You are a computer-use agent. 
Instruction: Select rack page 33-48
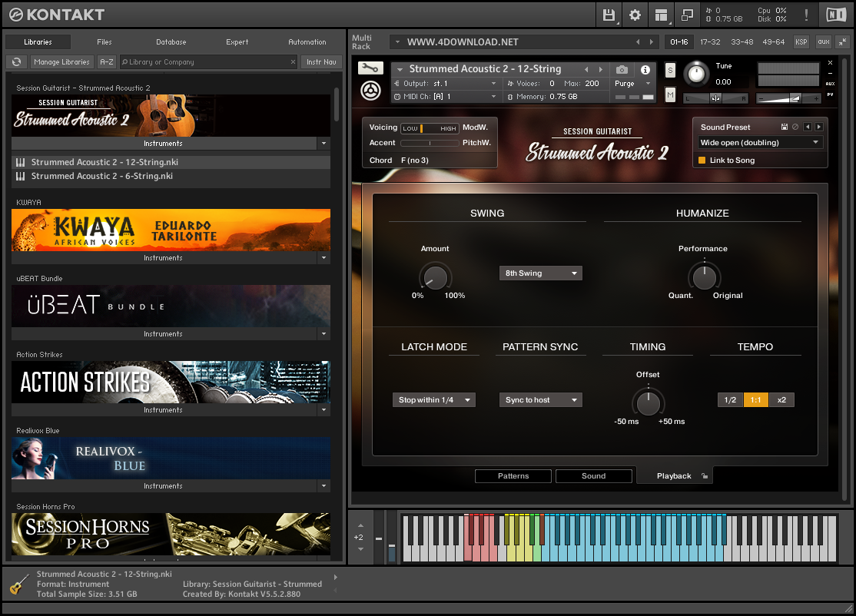click(742, 42)
